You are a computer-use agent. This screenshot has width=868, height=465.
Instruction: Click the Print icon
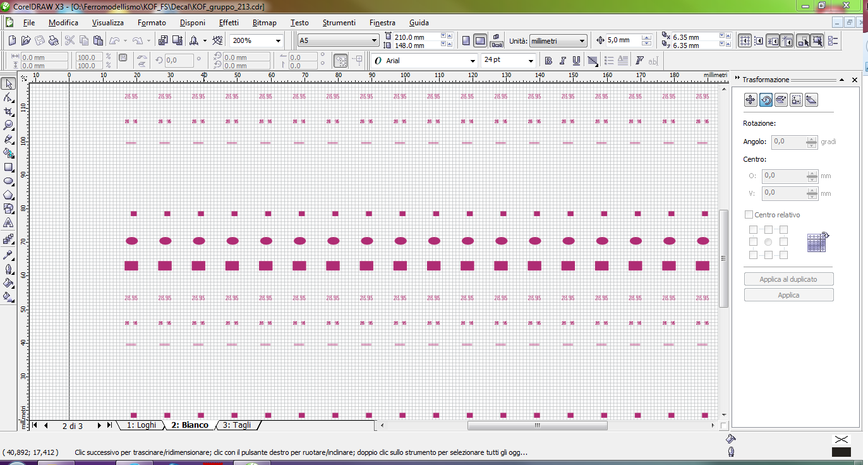(x=54, y=40)
